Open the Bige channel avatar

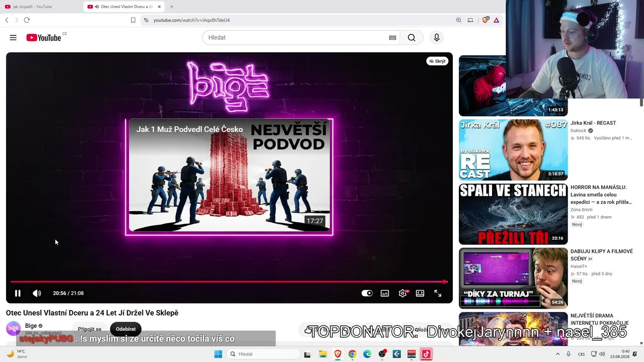pyautogui.click(x=14, y=329)
